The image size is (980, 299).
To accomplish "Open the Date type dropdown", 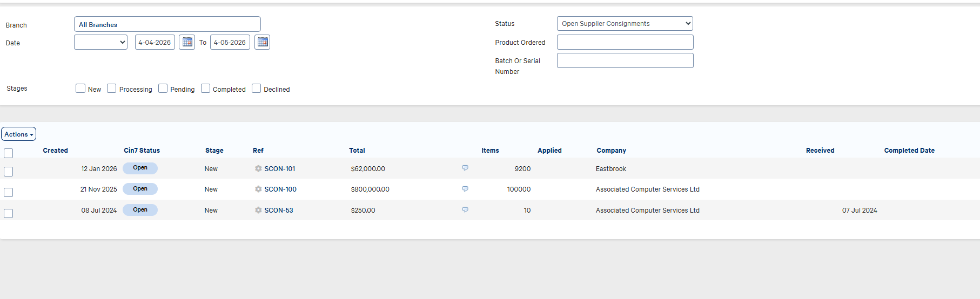I will (100, 42).
